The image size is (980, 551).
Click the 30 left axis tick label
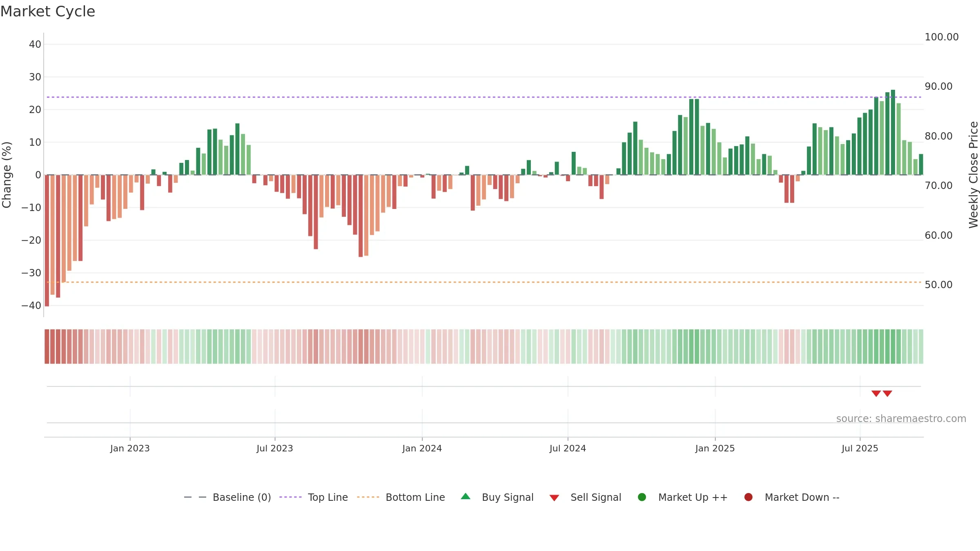35,77
